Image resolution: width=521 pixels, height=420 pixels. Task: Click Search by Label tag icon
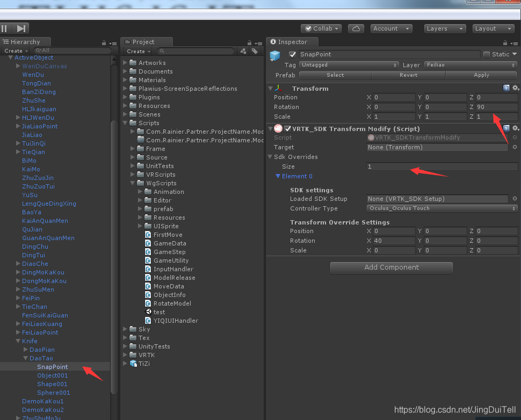click(x=255, y=51)
